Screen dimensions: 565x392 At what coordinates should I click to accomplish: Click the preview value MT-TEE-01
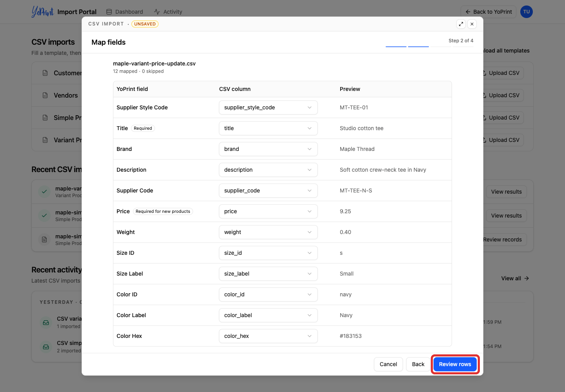point(354,107)
